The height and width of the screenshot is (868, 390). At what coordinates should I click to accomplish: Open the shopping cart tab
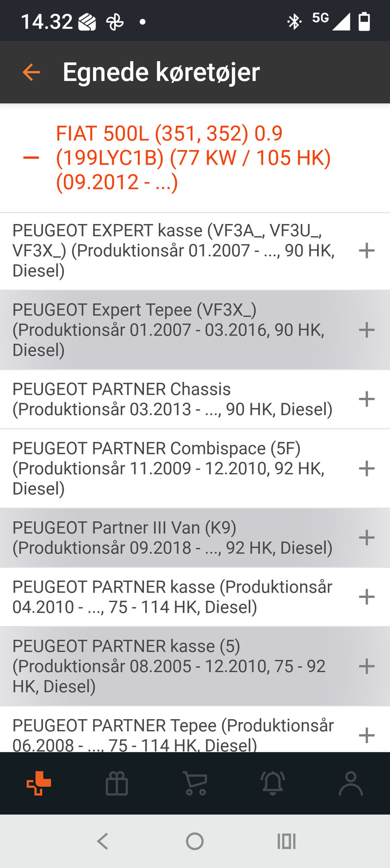195,783
